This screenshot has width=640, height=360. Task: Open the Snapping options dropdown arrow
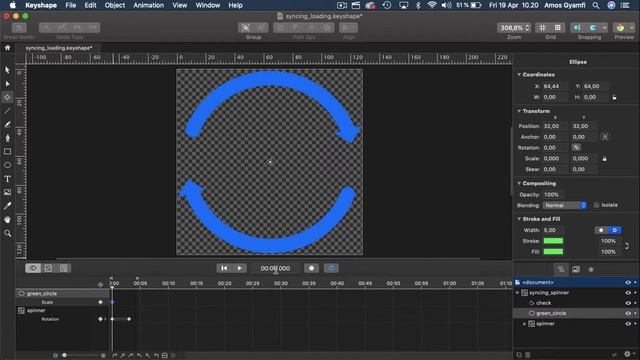(604, 27)
